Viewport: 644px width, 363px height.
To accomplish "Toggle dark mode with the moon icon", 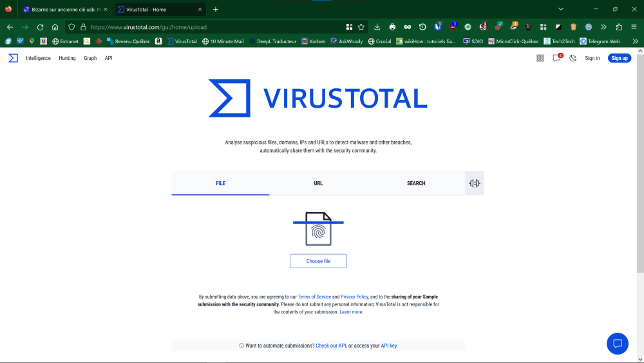I will [573, 58].
